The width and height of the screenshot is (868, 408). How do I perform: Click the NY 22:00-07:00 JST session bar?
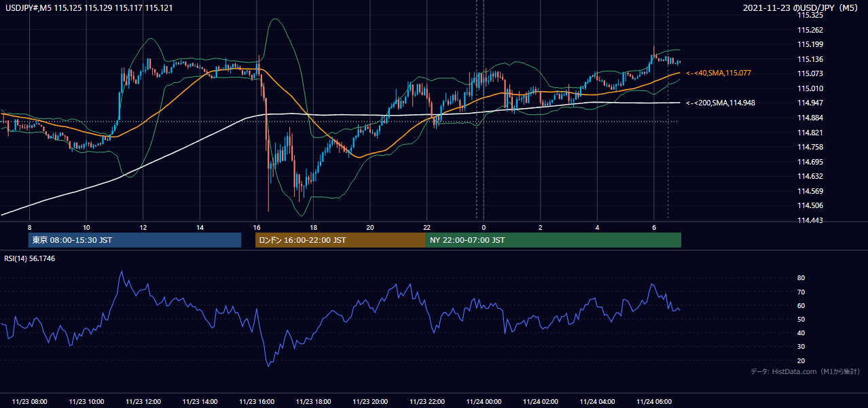554,240
